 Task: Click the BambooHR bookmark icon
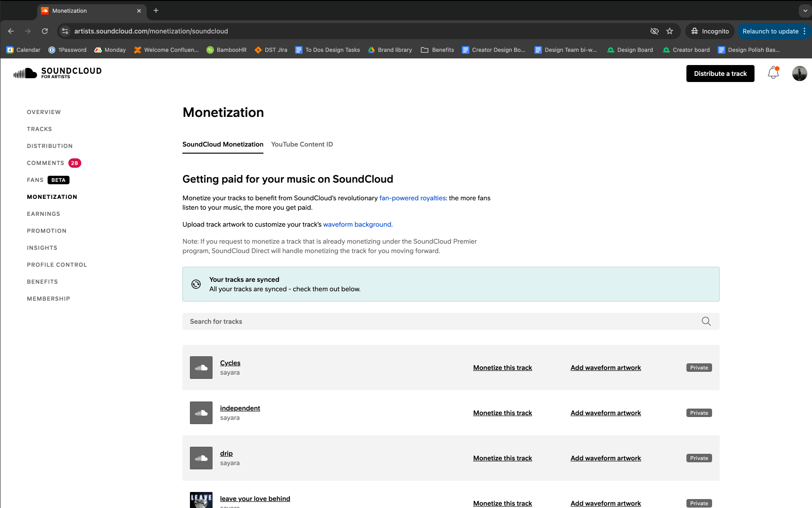(x=210, y=49)
